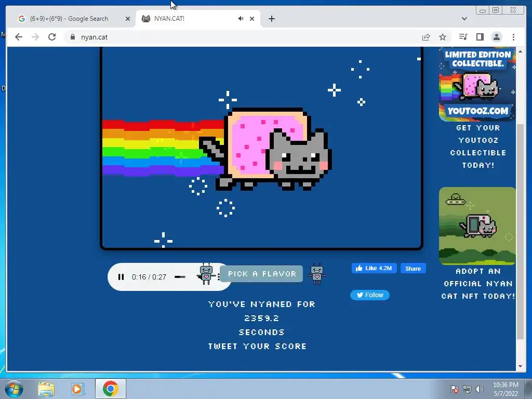
Task: Click the scrollbar up arrow
Action: (520, 51)
